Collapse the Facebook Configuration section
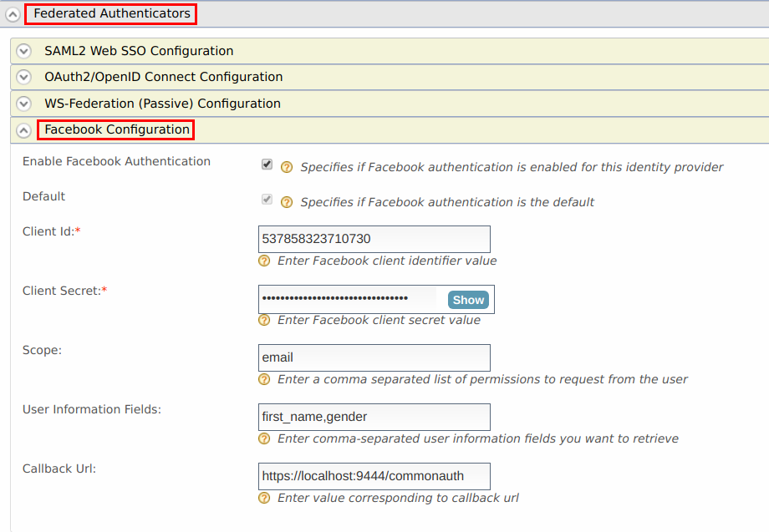Viewport: 769px width, 532px height. point(23,130)
